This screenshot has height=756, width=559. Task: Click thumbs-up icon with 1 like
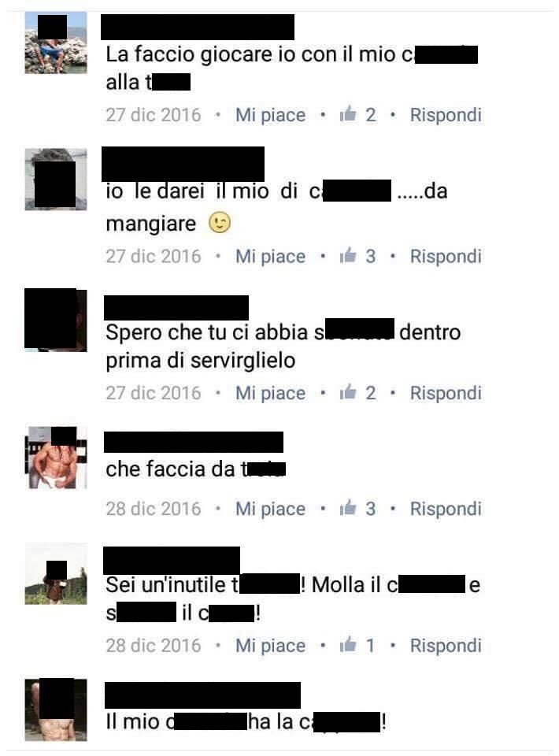[x=348, y=645]
